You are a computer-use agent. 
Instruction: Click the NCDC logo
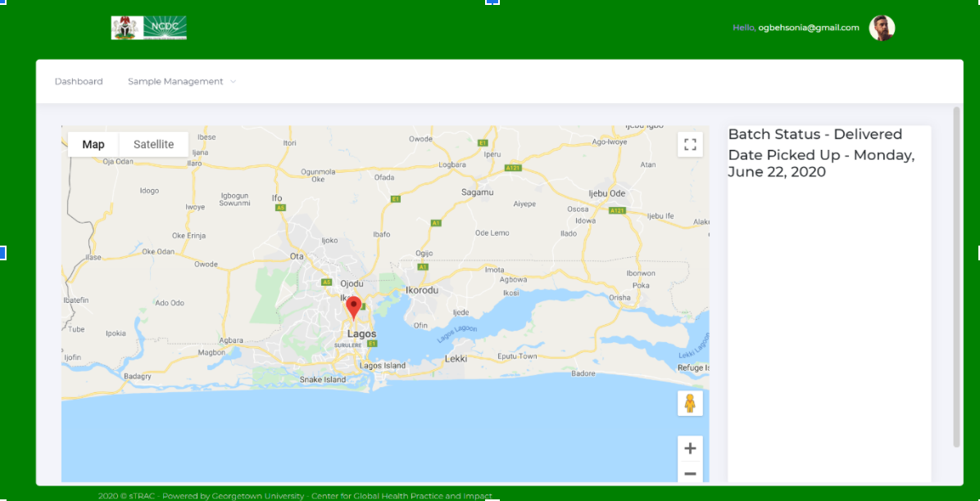pyautogui.click(x=149, y=28)
